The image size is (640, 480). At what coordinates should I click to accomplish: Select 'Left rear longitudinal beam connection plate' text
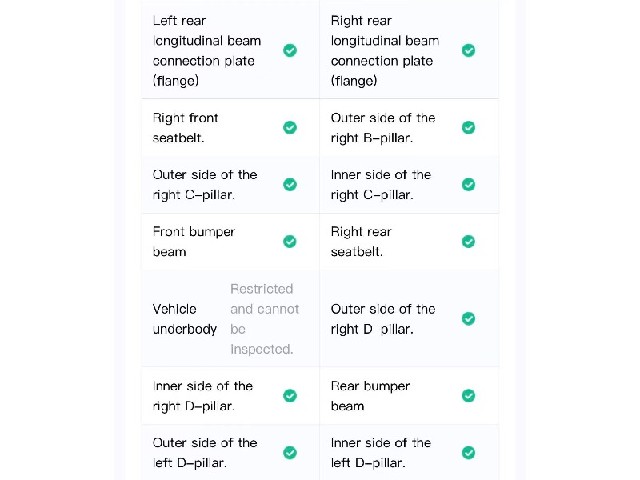click(x=207, y=51)
